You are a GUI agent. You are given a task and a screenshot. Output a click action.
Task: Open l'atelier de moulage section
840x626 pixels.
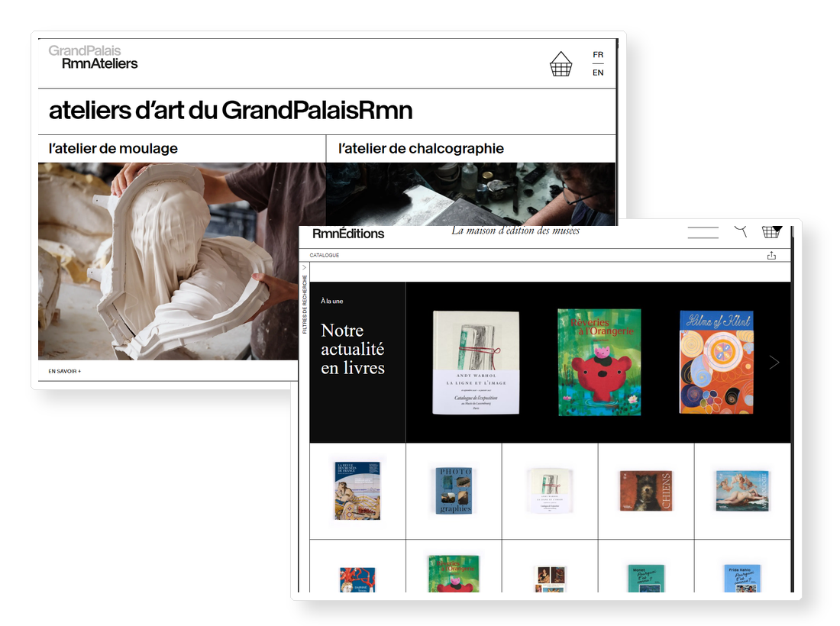113,148
